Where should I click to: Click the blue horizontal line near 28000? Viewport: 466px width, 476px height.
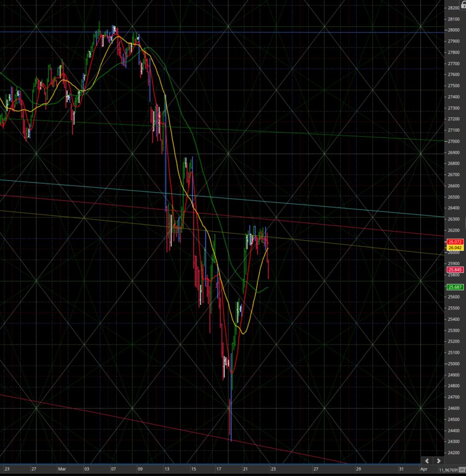pos(222,32)
